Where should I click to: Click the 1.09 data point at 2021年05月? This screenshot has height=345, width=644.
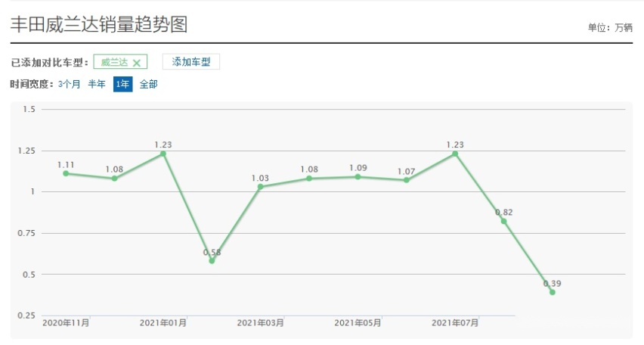click(358, 177)
